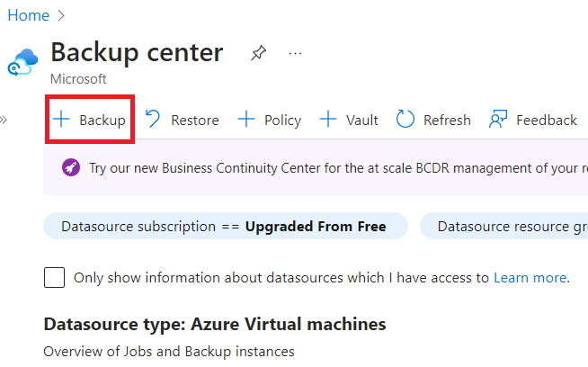The height and width of the screenshot is (367, 588).
Task: Open the Learn more link
Action: click(x=530, y=277)
